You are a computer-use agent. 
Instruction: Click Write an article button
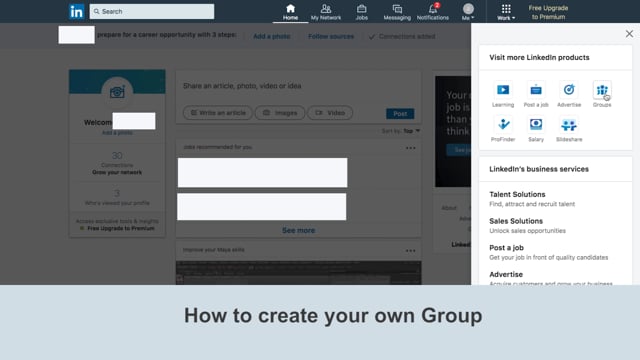point(218,113)
